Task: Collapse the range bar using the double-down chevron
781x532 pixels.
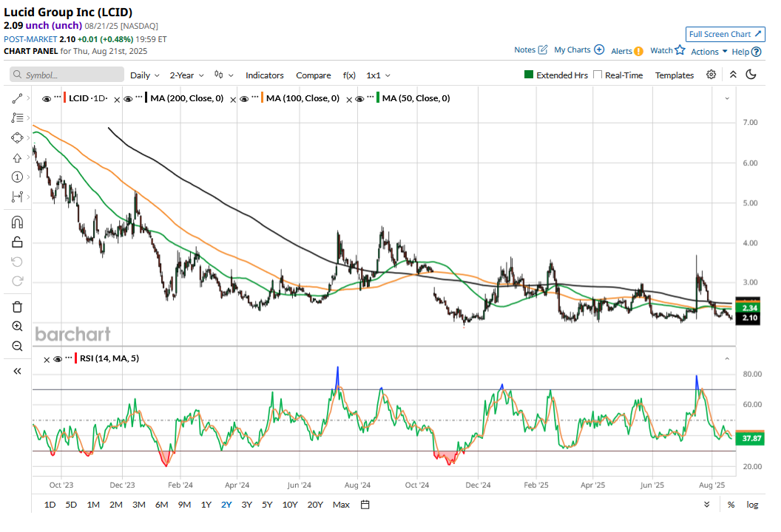Action: click(x=707, y=505)
